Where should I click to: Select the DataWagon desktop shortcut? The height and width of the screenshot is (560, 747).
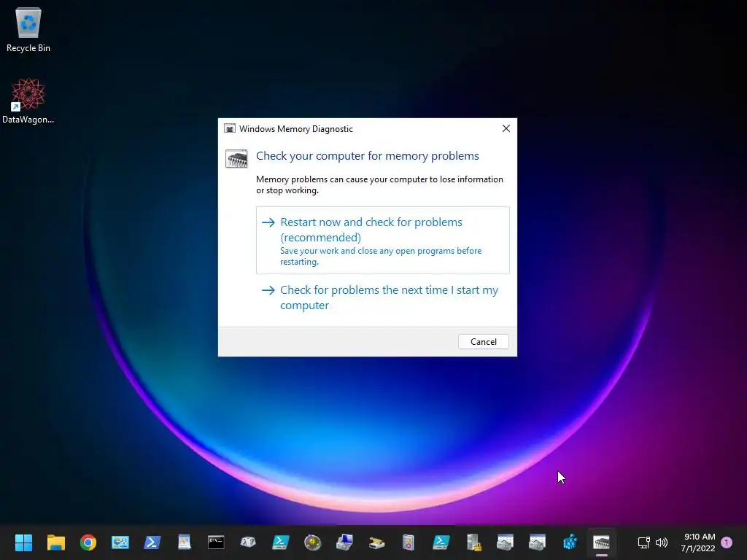(28, 101)
